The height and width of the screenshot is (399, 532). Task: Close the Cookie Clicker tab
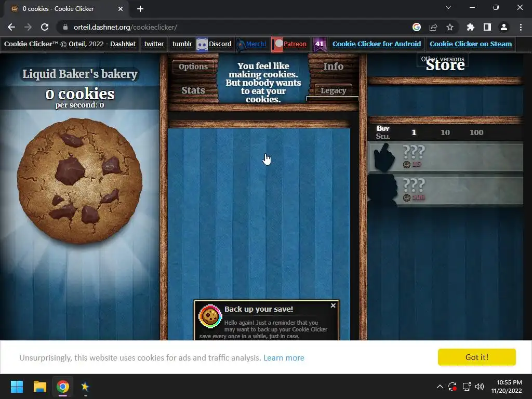[x=121, y=9]
